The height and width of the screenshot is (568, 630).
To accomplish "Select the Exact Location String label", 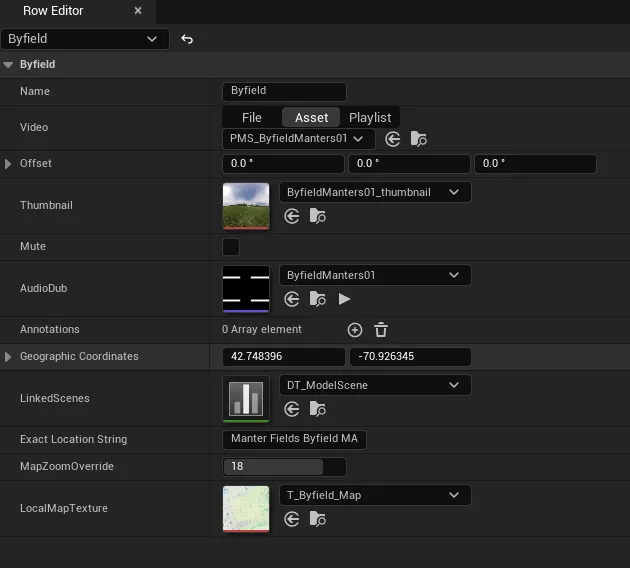I will tap(74, 439).
